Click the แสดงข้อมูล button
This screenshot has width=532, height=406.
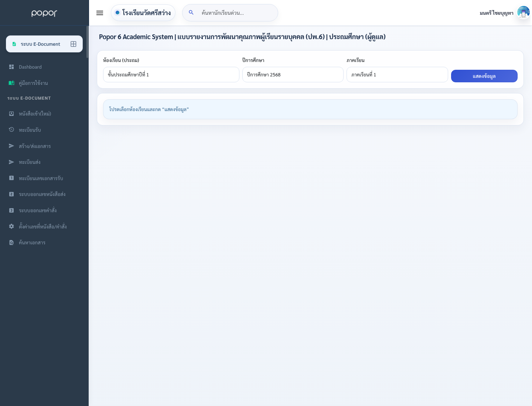[484, 76]
